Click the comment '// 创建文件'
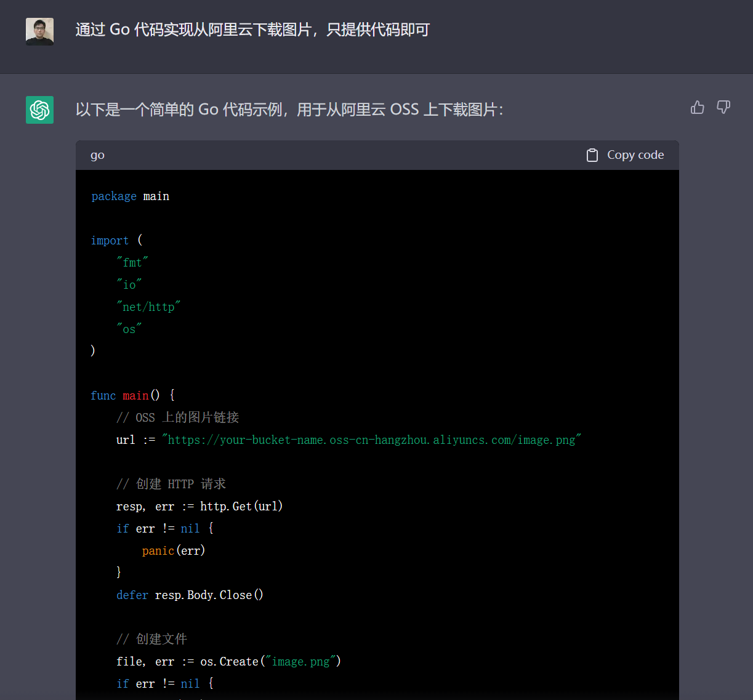The height and width of the screenshot is (700, 753). click(151, 639)
